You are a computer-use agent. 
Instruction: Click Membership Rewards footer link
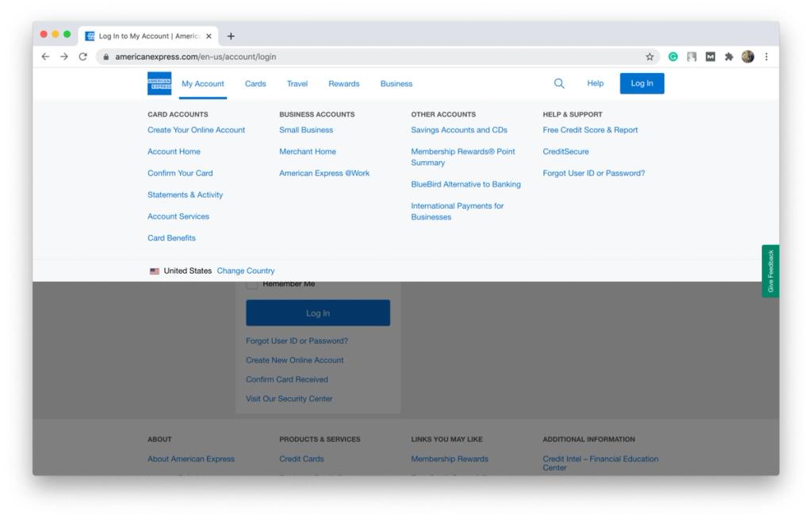point(450,459)
